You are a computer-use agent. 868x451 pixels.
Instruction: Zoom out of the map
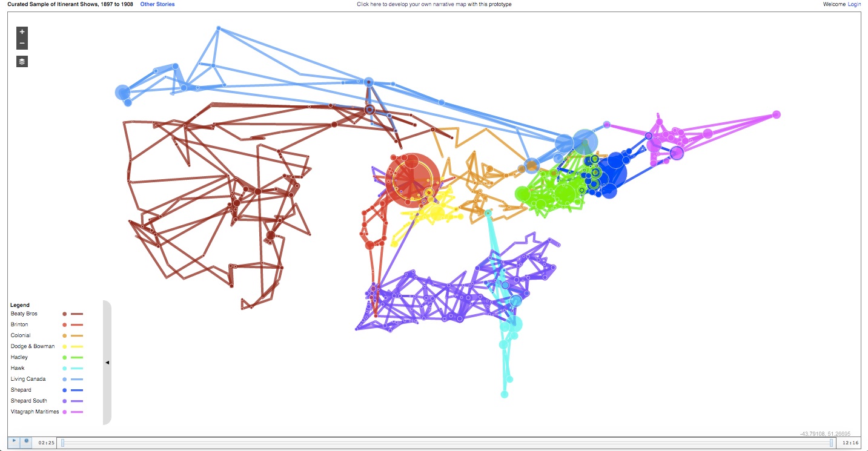(x=22, y=44)
